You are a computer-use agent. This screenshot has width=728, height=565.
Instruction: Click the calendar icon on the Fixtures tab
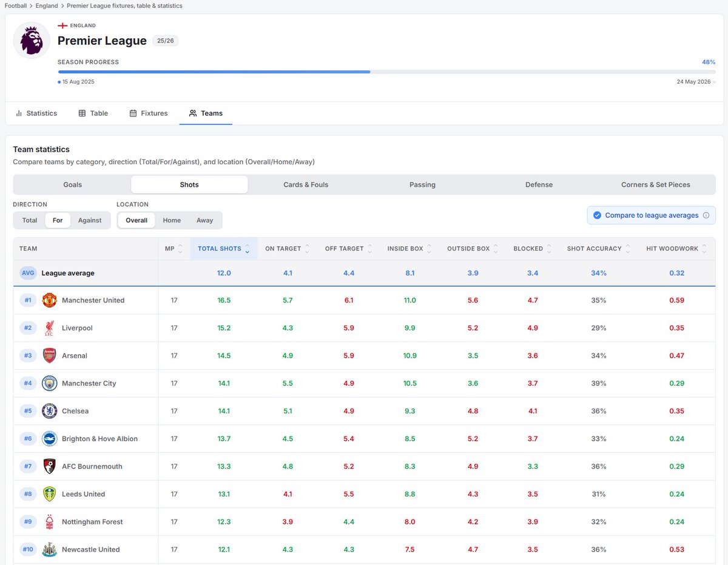click(x=133, y=113)
